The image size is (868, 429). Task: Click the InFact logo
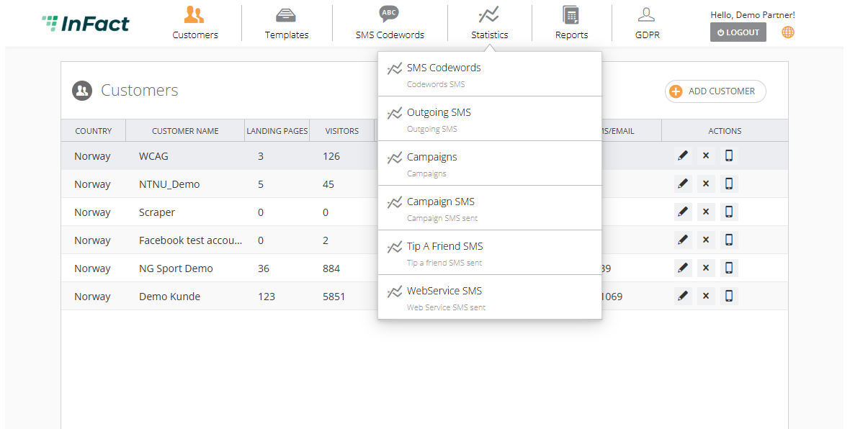tap(86, 24)
